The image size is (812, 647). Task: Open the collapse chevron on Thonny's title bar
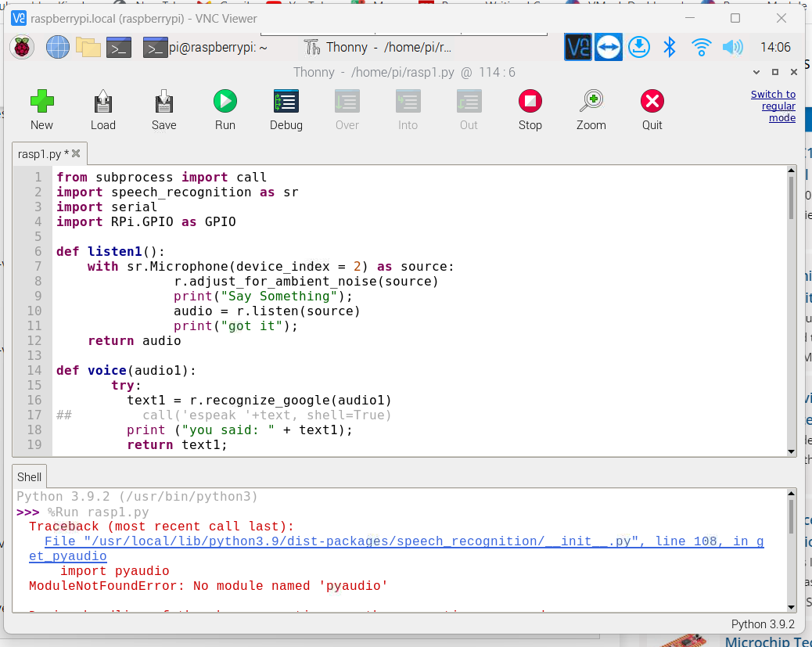point(756,71)
